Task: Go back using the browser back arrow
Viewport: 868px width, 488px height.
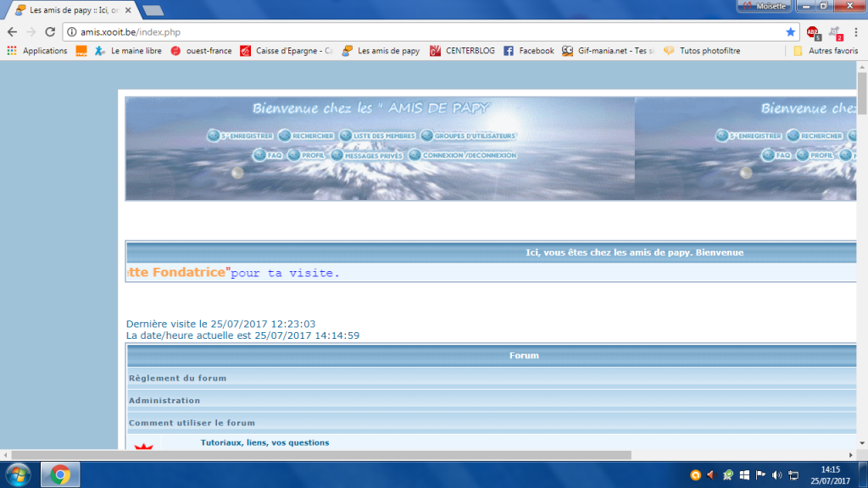Action: tap(12, 32)
